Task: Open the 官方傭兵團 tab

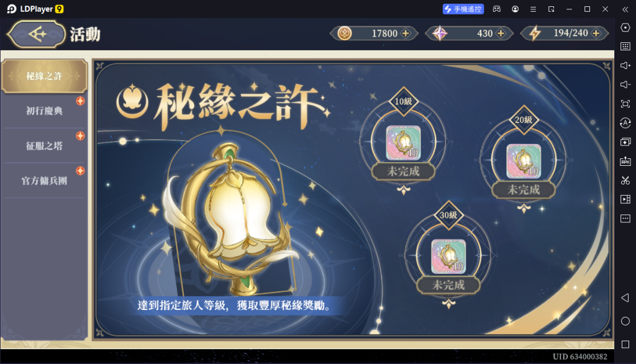Action: pos(44,181)
